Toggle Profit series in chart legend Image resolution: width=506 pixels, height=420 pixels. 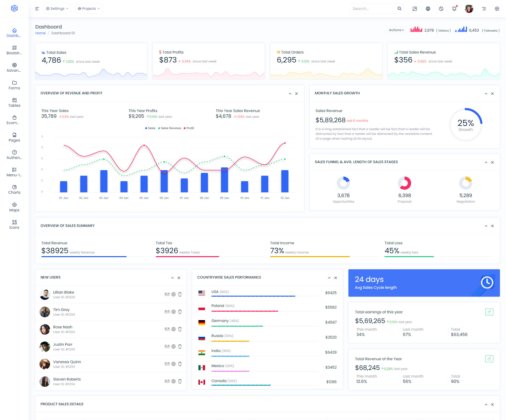pos(189,128)
